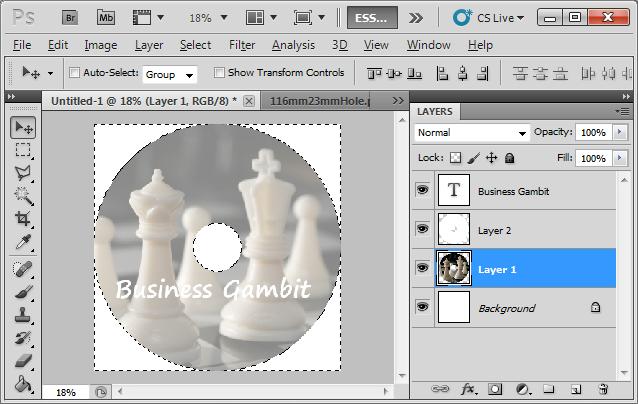Viewport: 638px width, 404px height.
Task: Open the Filter menu
Action: click(x=241, y=45)
